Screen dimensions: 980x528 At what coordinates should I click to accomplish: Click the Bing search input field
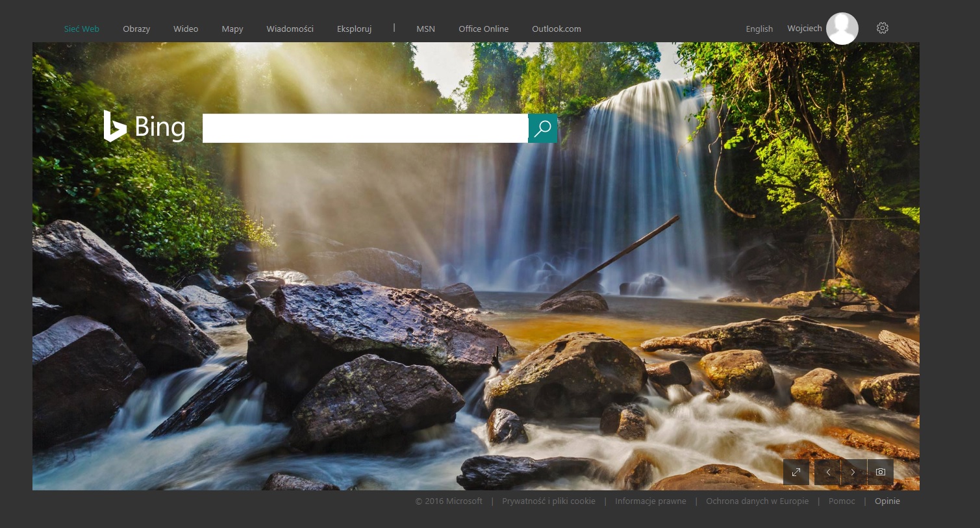click(366, 128)
